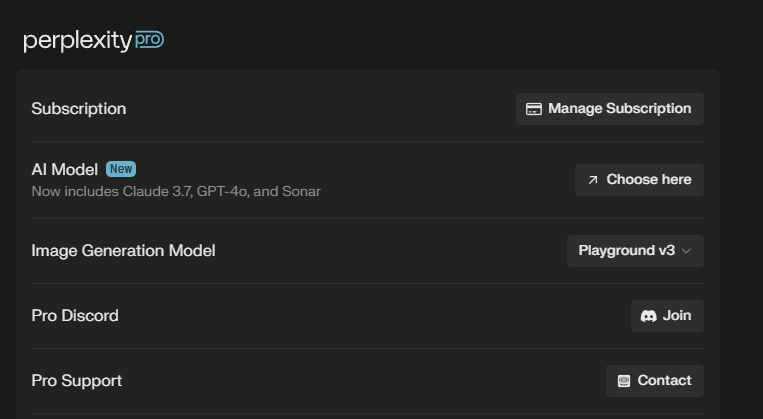Open Manage Subscription
763x419 pixels.
tap(610, 109)
